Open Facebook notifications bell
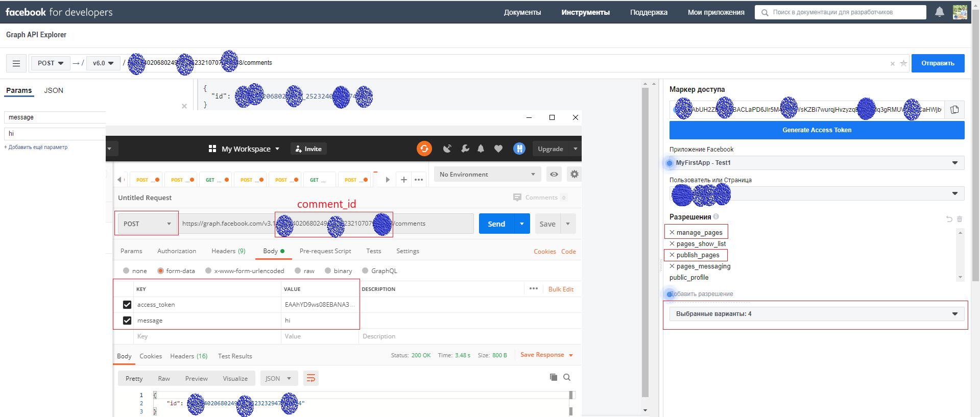980x417 pixels. [x=940, y=12]
